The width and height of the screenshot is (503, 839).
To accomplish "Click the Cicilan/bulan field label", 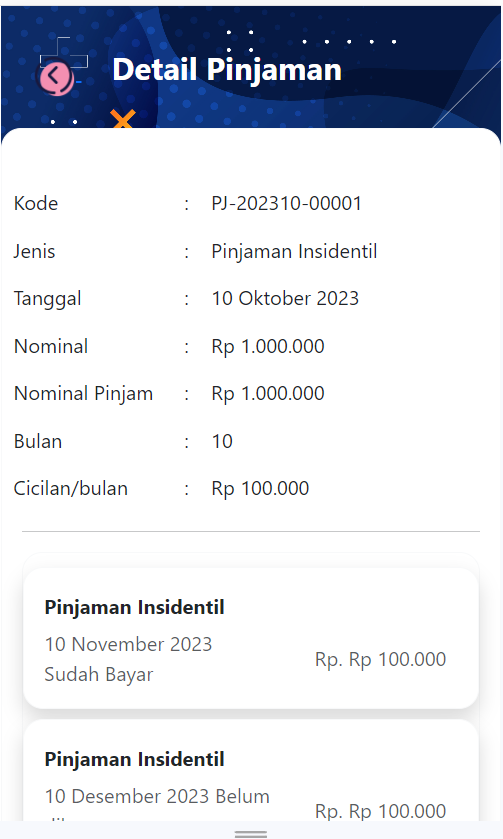I will pyautogui.click(x=71, y=489).
